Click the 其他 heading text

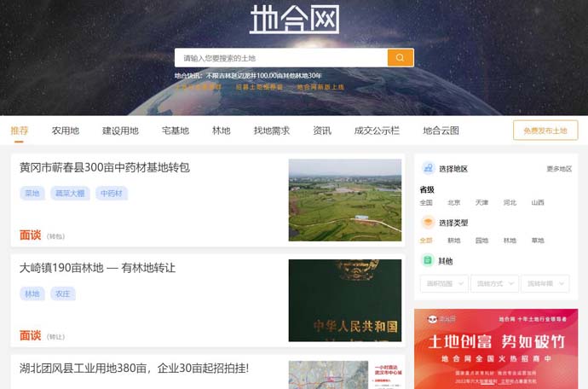point(446,261)
